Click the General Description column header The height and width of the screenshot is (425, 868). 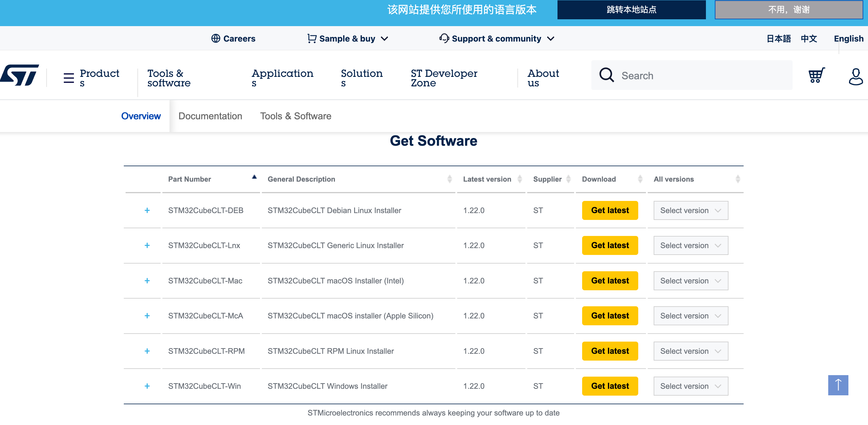tap(301, 179)
